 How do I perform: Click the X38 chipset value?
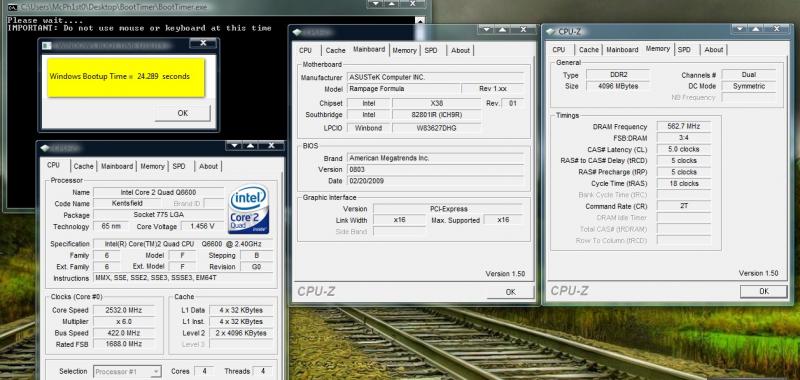click(437, 103)
